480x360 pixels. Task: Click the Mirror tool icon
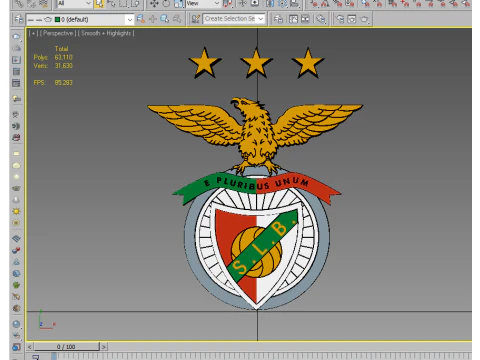pyautogui.click(x=270, y=3)
